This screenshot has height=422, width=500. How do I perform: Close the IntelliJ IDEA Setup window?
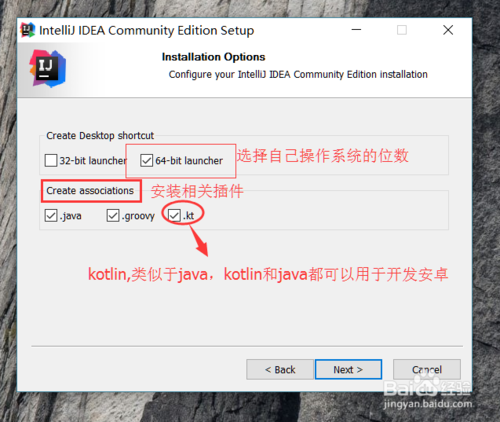click(x=448, y=30)
